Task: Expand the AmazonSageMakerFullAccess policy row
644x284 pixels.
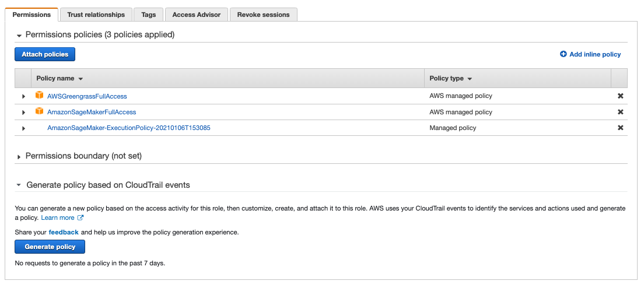Action: 23,113
